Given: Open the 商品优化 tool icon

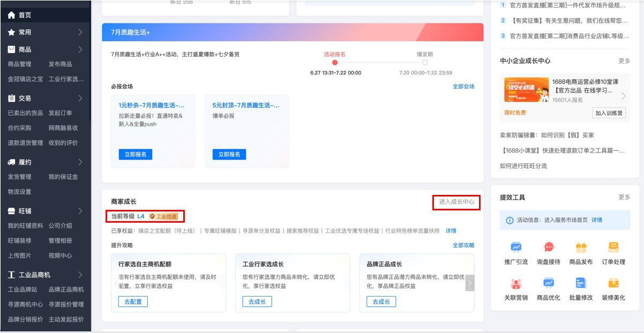Looking at the screenshot, I should (549, 283).
